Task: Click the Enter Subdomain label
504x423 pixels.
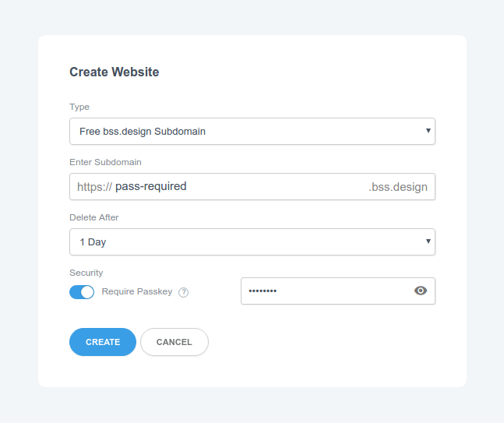Action: [x=105, y=162]
